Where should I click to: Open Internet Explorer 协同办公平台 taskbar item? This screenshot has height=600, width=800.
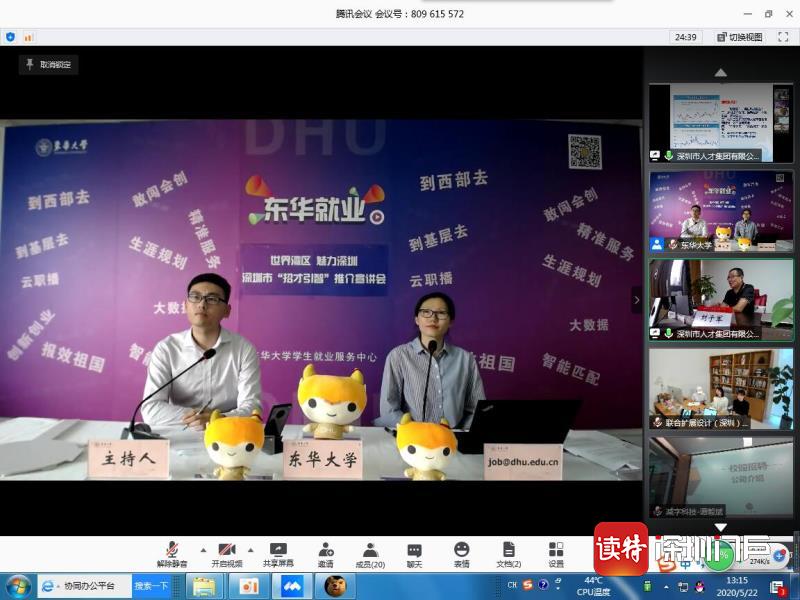[84, 586]
